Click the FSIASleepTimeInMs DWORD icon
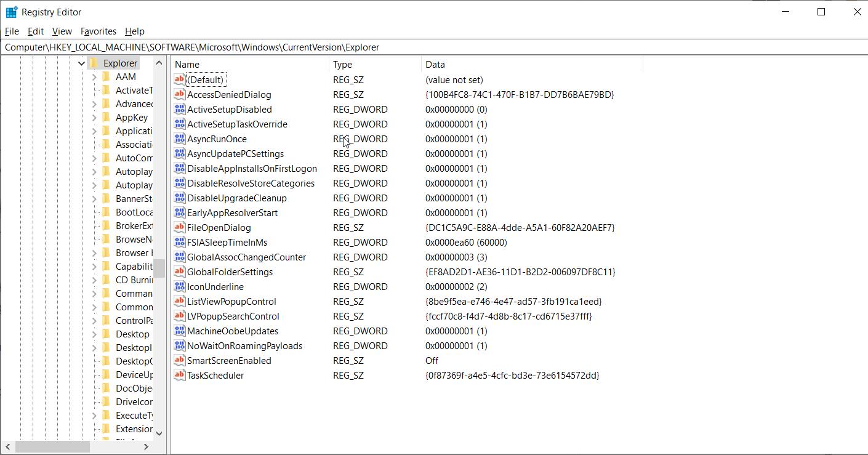868x455 pixels. pyautogui.click(x=179, y=242)
